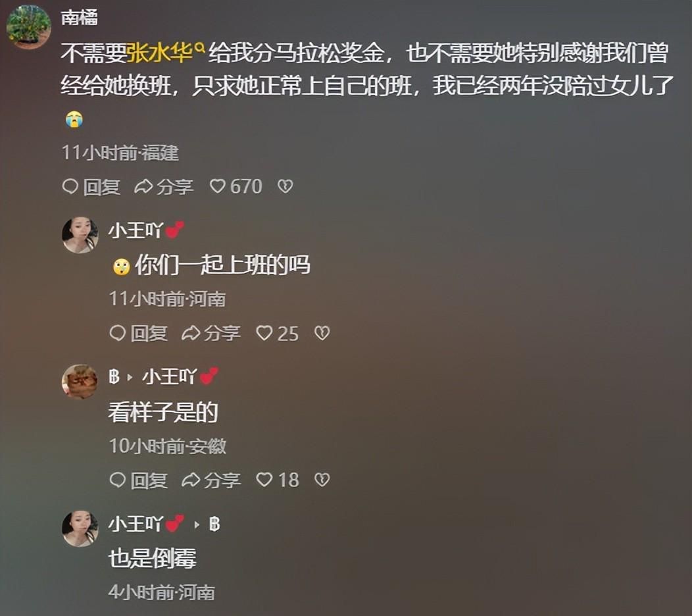Share the comment 你们一起上班的吗

click(x=211, y=334)
